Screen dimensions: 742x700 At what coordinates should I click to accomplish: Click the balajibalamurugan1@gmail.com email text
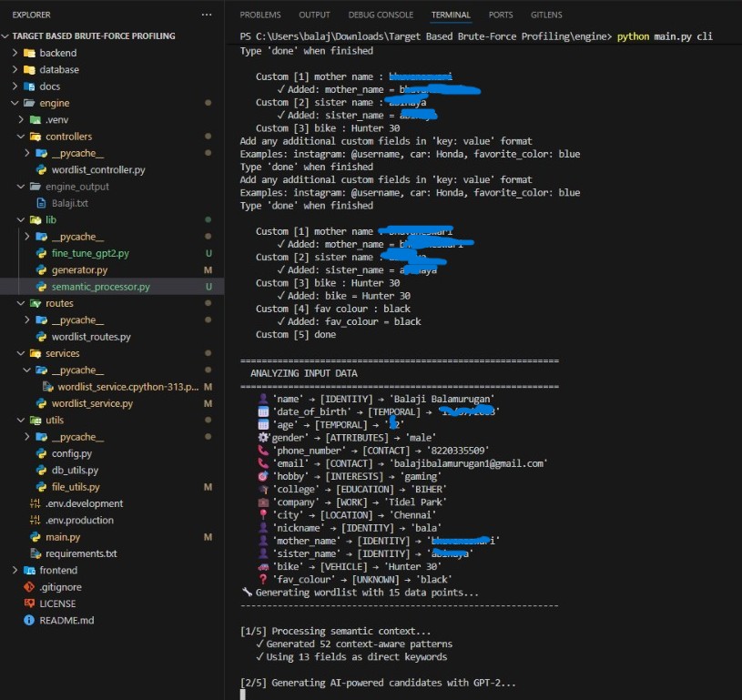click(x=468, y=463)
